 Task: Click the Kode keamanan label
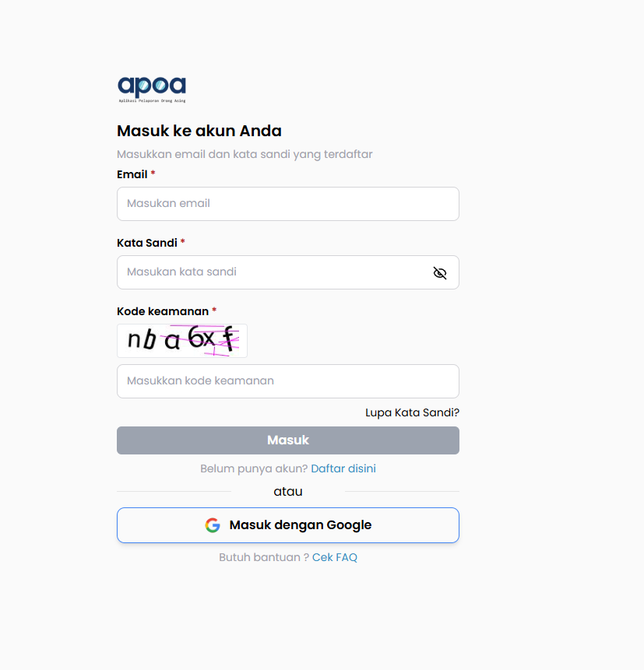point(163,311)
